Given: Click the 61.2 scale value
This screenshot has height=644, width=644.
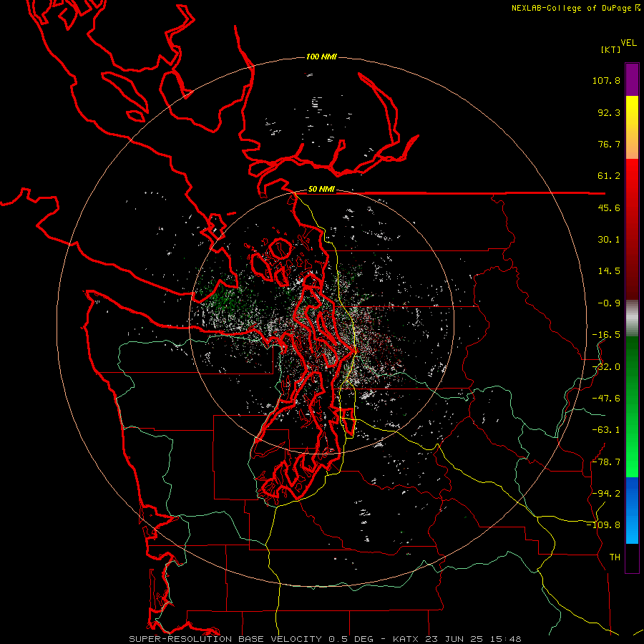Looking at the screenshot, I should click(x=609, y=176).
